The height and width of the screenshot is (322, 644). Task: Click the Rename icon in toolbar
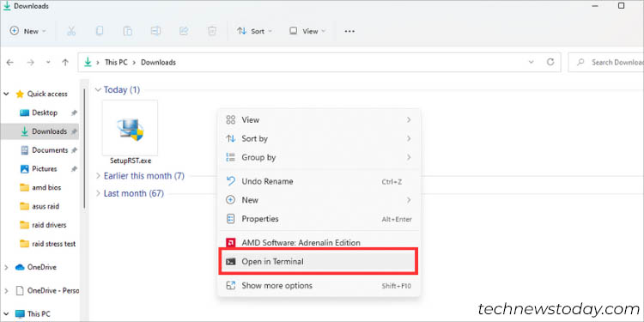click(x=155, y=31)
